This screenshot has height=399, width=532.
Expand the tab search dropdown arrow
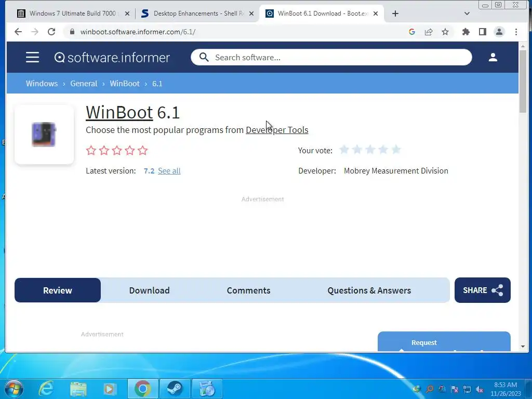coord(467,14)
